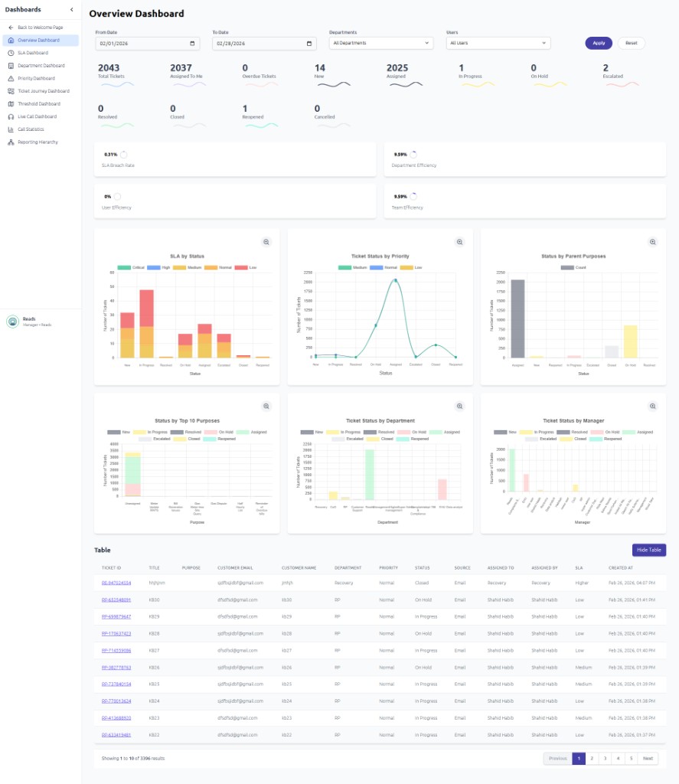The height and width of the screenshot is (784, 679).
Task: Click the Live Call Dashboard headphones icon
Action: click(11, 116)
